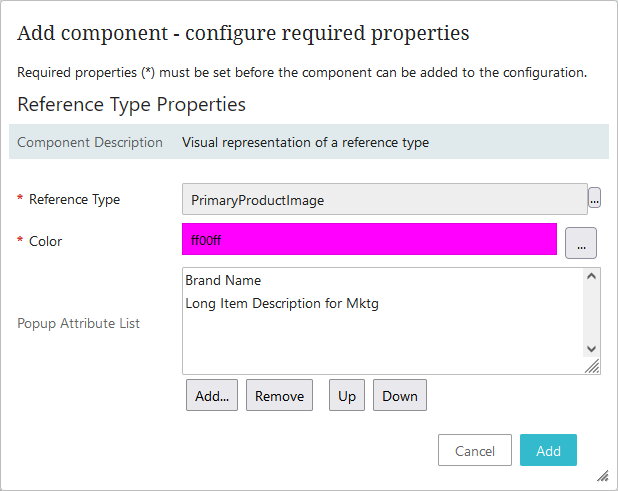Click the Popup Attribute List label
The height and width of the screenshot is (491, 618).
click(79, 323)
